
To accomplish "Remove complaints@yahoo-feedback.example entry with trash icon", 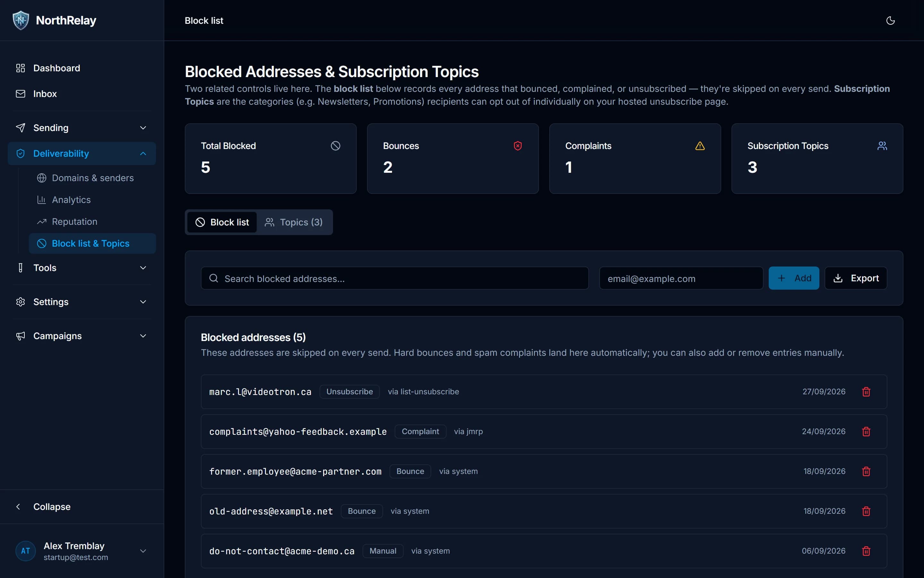I will [x=866, y=431].
